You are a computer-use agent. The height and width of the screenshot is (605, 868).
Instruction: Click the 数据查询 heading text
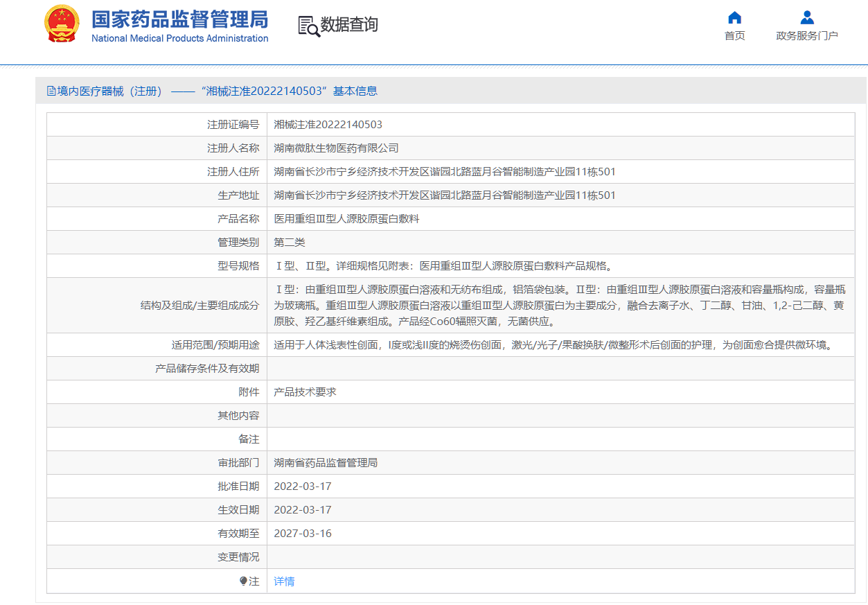[x=349, y=25]
